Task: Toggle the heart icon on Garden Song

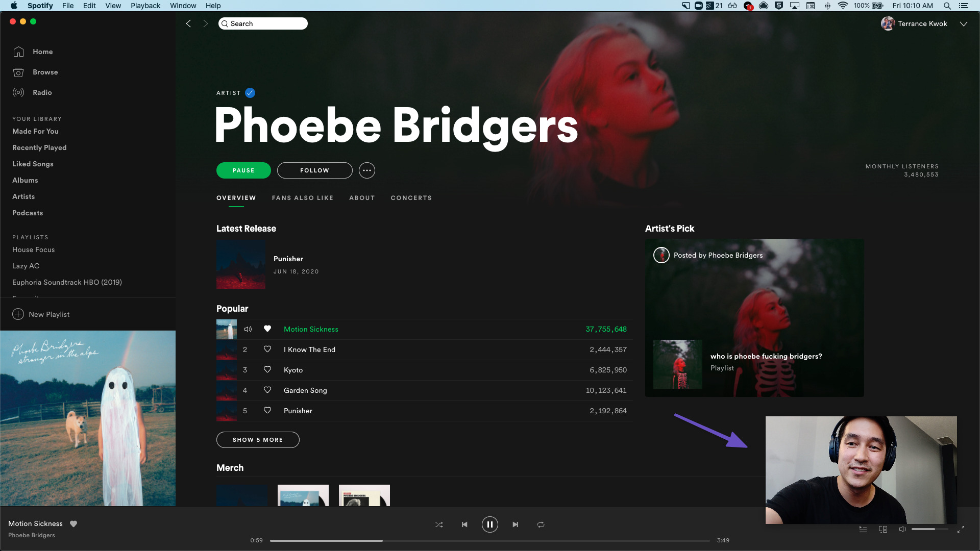Action: tap(266, 390)
